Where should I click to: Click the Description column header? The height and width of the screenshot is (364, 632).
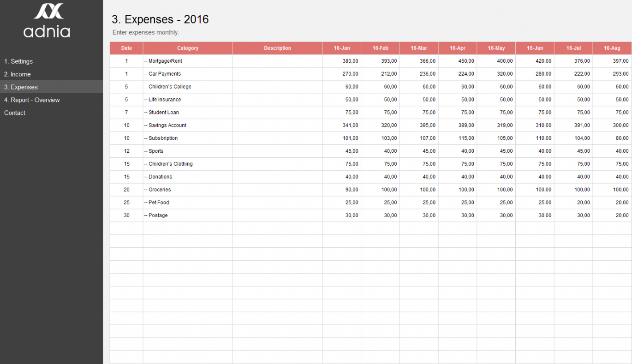click(x=277, y=48)
